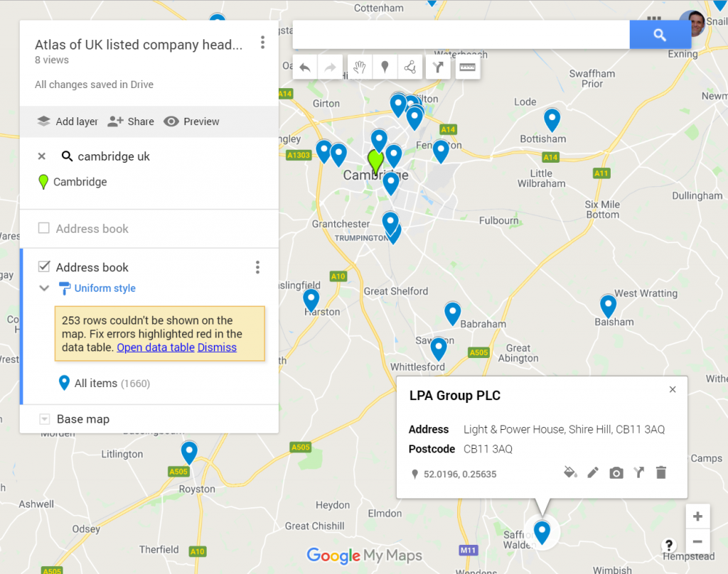Screen dimensions: 728x574
Task: Click the pencil edit icon in popup
Action: (593, 473)
